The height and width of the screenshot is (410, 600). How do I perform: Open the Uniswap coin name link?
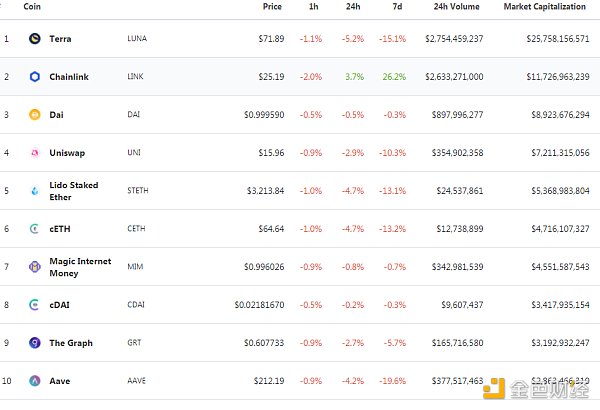click(x=67, y=153)
